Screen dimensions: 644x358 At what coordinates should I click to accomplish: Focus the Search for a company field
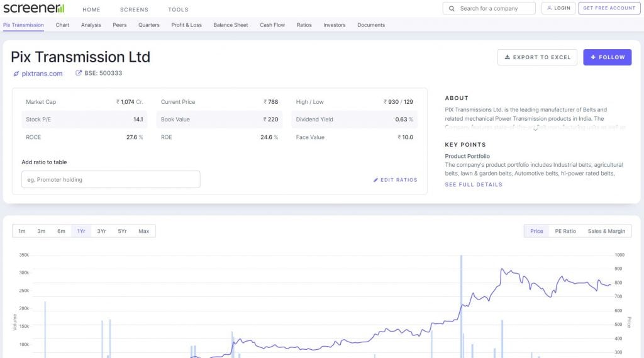tap(489, 8)
